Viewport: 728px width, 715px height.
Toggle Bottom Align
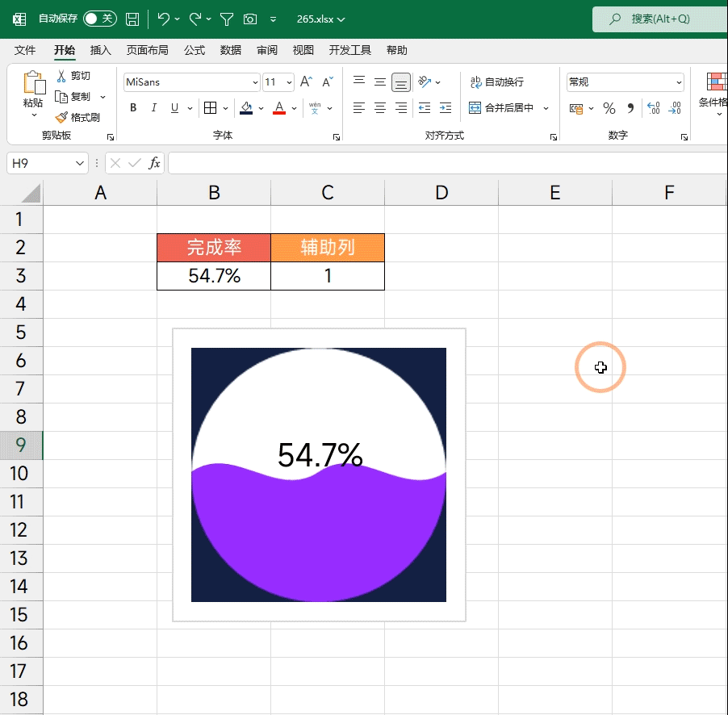[400, 82]
